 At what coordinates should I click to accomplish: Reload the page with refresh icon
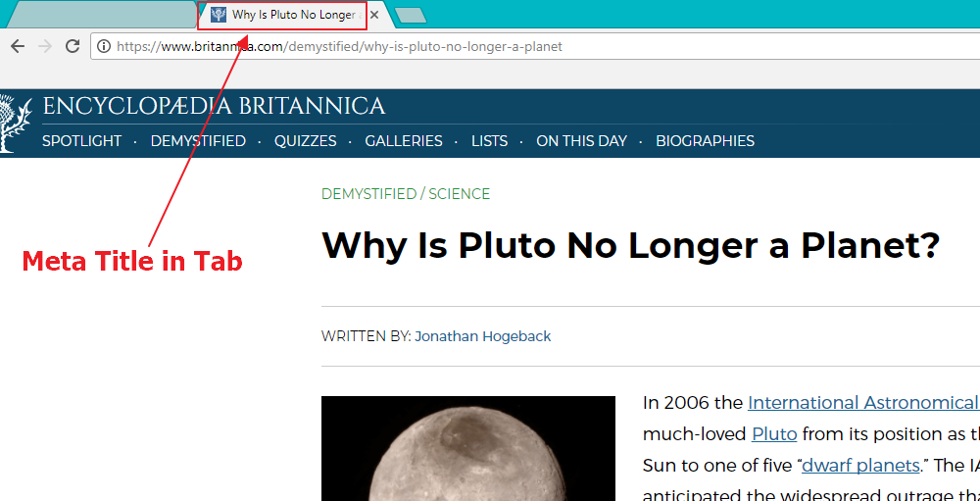73,46
